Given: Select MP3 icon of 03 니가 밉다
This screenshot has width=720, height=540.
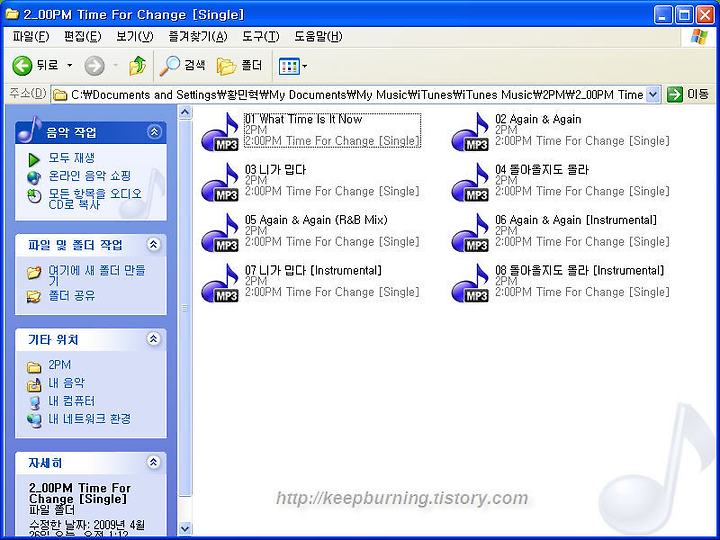Looking at the screenshot, I should (x=220, y=182).
